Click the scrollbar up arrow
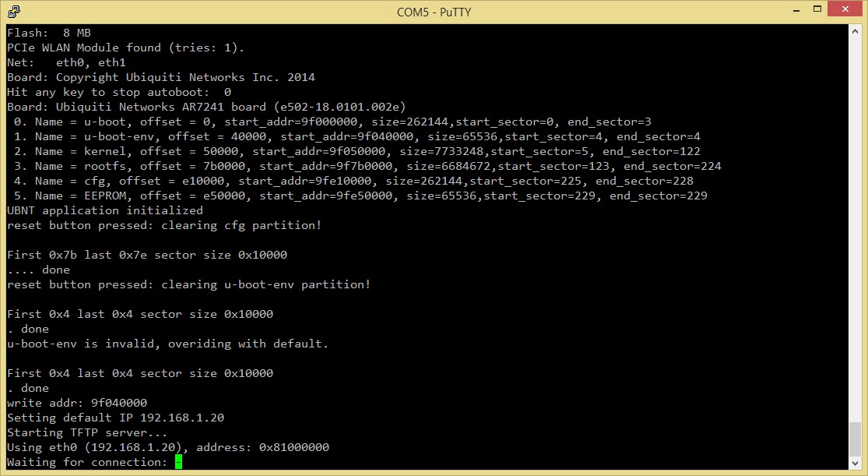868x476 pixels. (855, 31)
